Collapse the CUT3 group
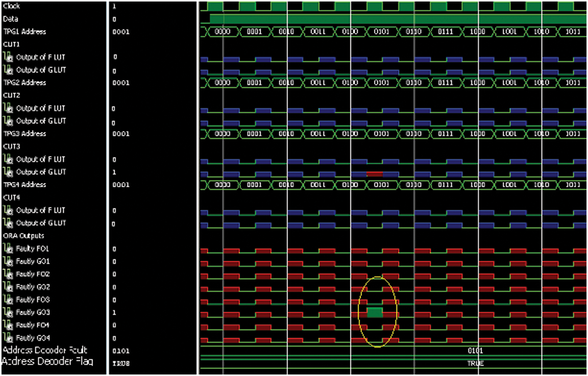588x376 pixels. [x=11, y=147]
